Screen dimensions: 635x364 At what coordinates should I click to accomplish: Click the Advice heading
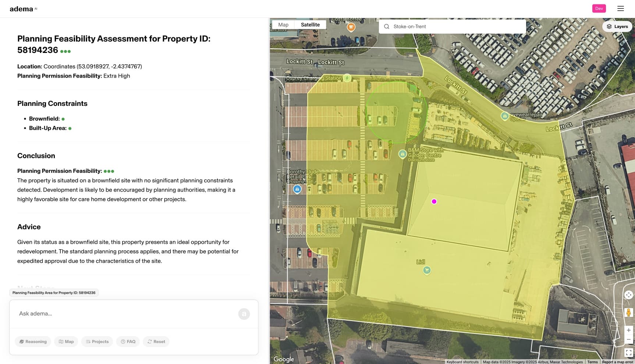coord(29,227)
